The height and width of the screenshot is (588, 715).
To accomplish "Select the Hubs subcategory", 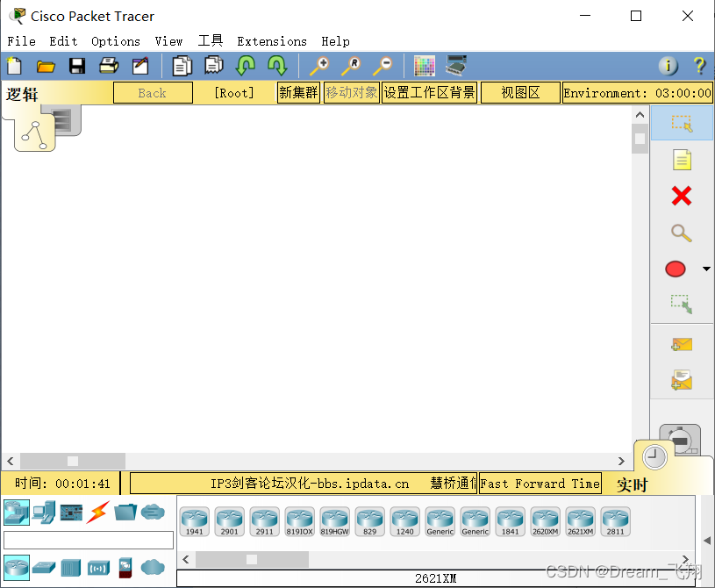I will coord(71,568).
